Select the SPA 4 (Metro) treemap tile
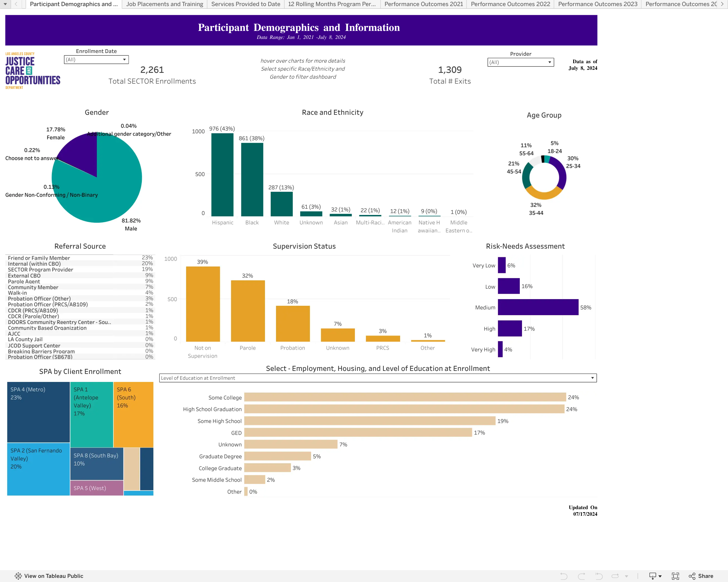The height and width of the screenshot is (582, 728). coord(39,412)
